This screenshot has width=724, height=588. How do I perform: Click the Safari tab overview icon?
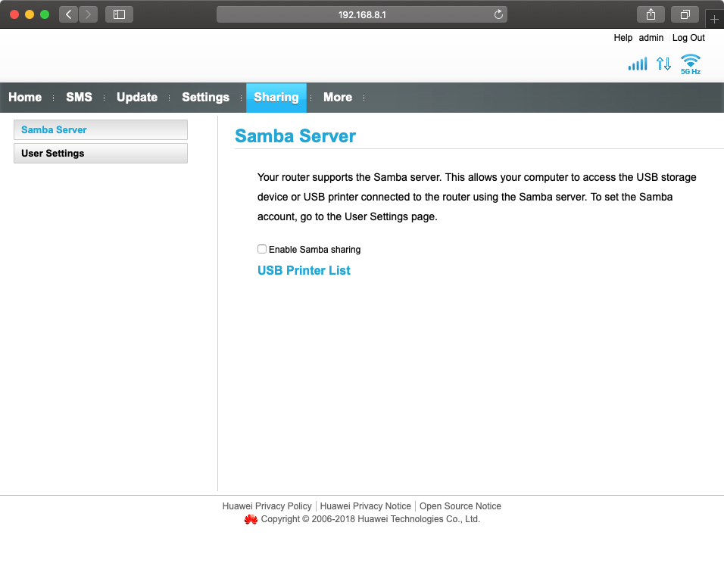685,14
